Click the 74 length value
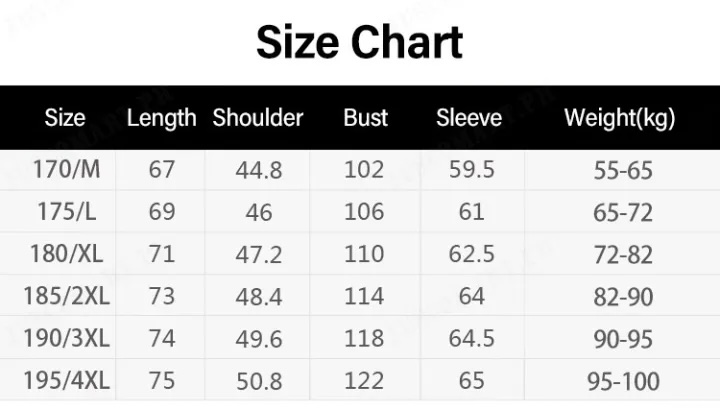Screen dimensions: 720x410 tap(162, 338)
